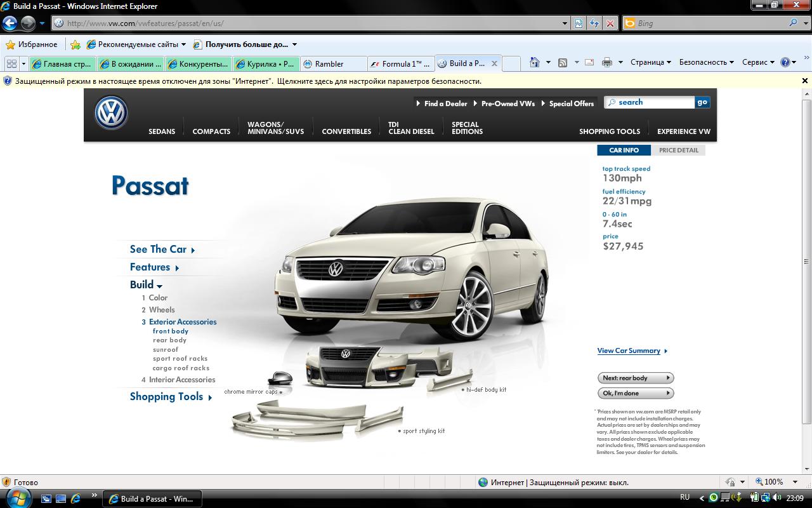The image size is (812, 508).
Task: Click the Refresh page icon in address bar
Action: (594, 23)
